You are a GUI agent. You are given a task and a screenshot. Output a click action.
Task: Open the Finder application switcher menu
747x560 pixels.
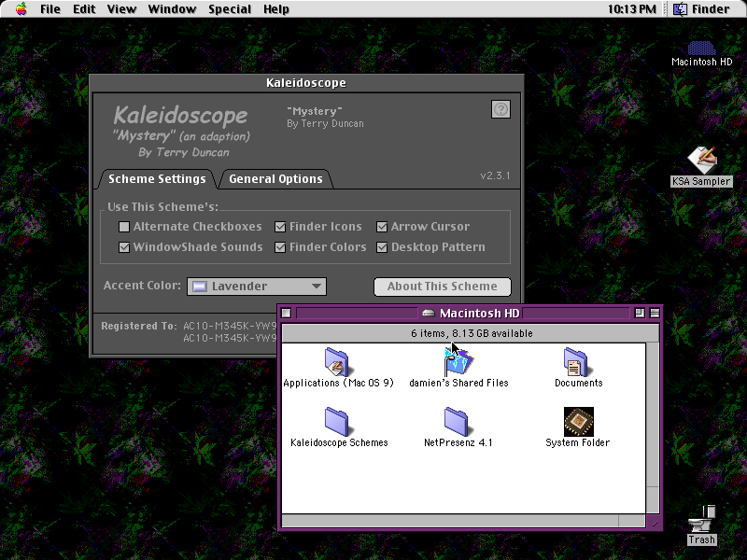tap(701, 8)
